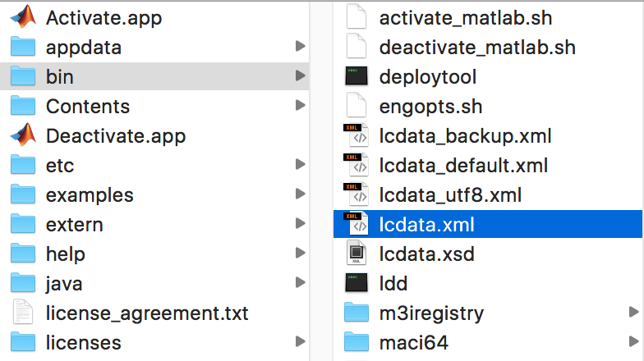
Task: Click the MATLAB icon beside Deactivate.app
Action: coord(23,135)
